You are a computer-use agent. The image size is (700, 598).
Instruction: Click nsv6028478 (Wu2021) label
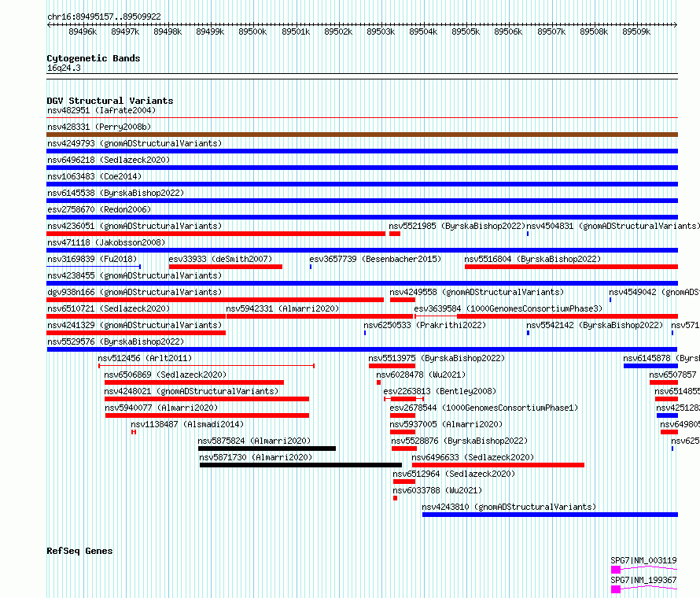pos(421,375)
